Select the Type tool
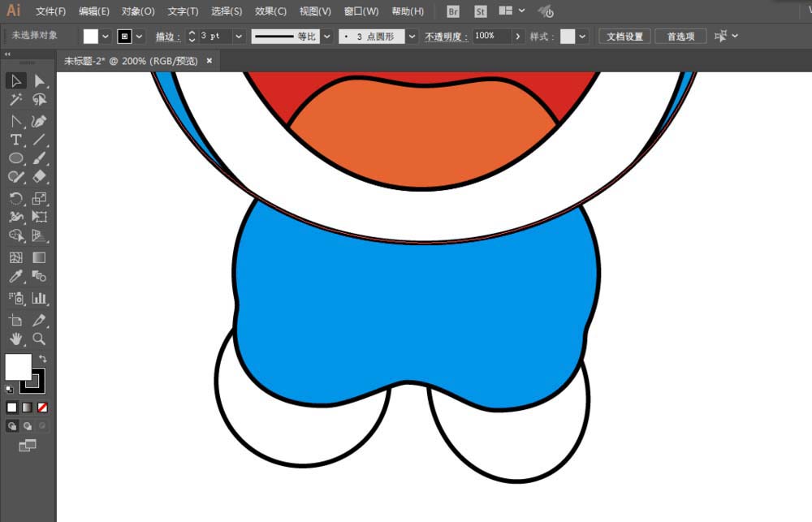812x522 pixels. [x=16, y=140]
